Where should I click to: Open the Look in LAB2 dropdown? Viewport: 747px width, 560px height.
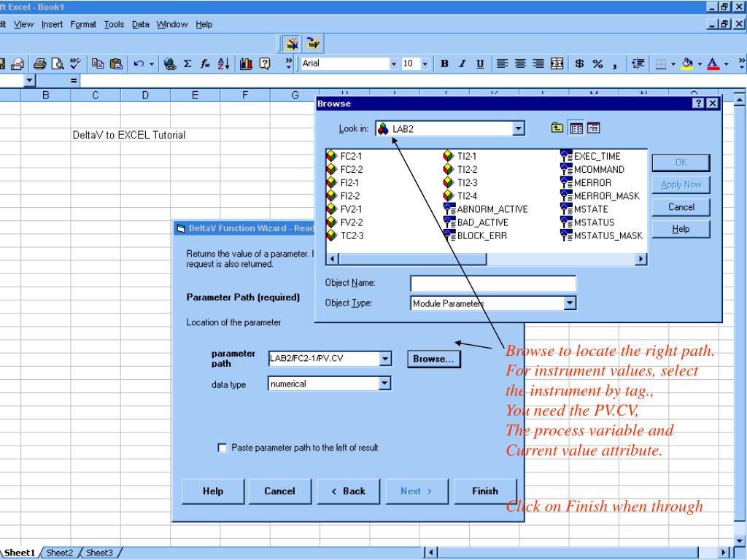coord(519,128)
